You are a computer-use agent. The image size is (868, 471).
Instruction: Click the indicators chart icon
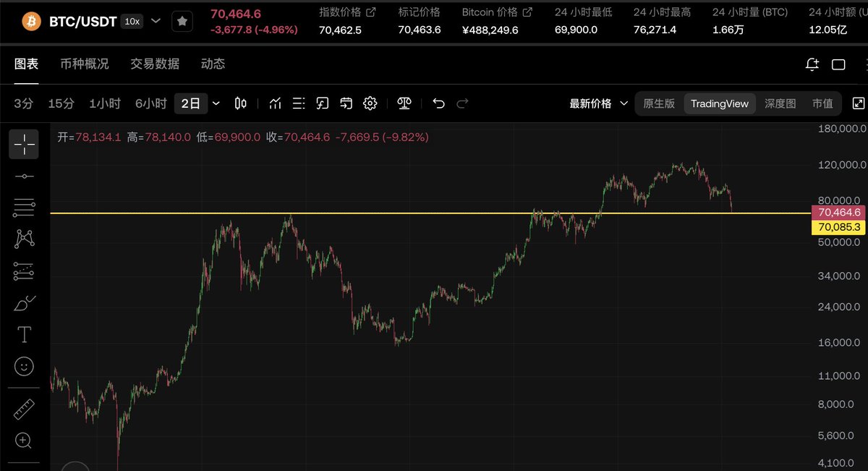275,103
